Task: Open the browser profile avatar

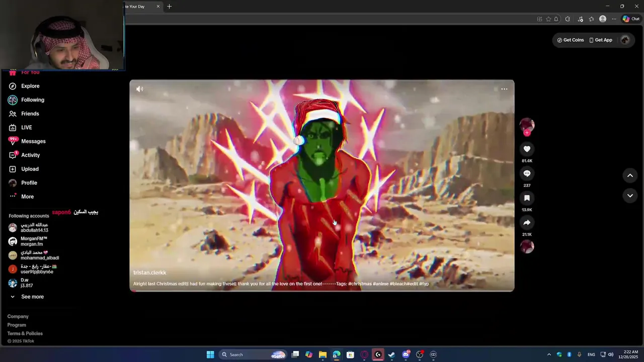Action: [x=603, y=19]
